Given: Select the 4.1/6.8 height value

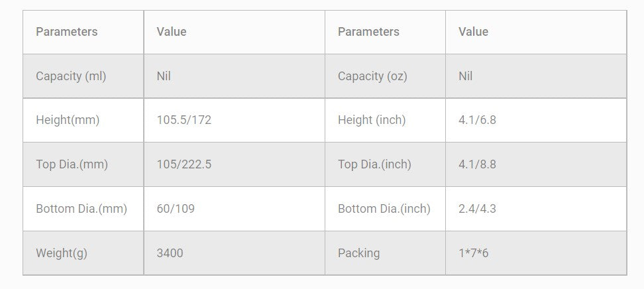Looking at the screenshot, I should (477, 120).
